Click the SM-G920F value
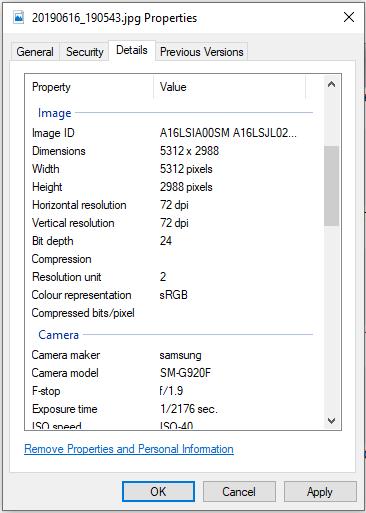Image resolution: width=366 pixels, height=513 pixels. 185,373
